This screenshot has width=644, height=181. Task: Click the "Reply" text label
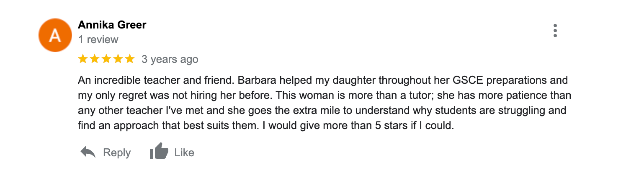click(x=117, y=153)
